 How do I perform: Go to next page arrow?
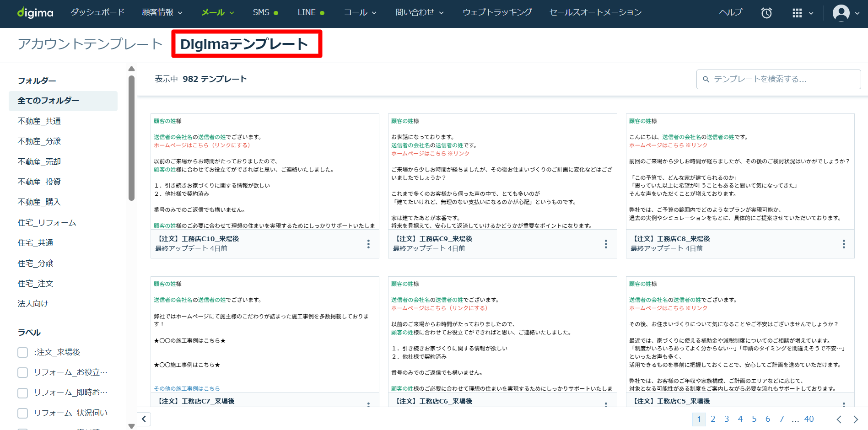(856, 419)
